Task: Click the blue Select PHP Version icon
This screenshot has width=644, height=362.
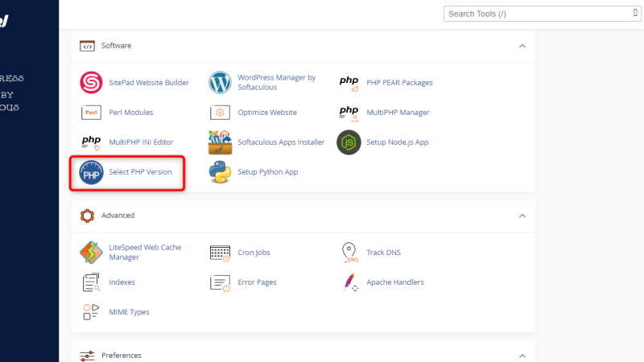Action: [91, 172]
